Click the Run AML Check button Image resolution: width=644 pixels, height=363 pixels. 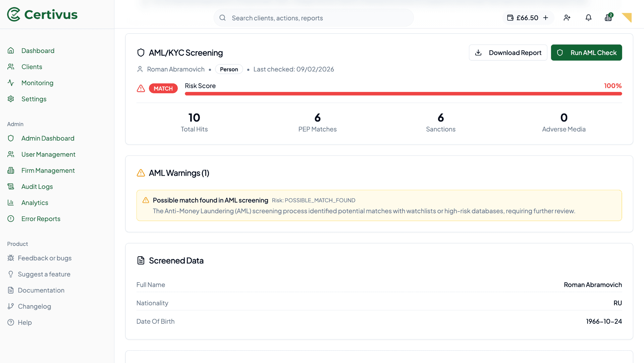[586, 53]
